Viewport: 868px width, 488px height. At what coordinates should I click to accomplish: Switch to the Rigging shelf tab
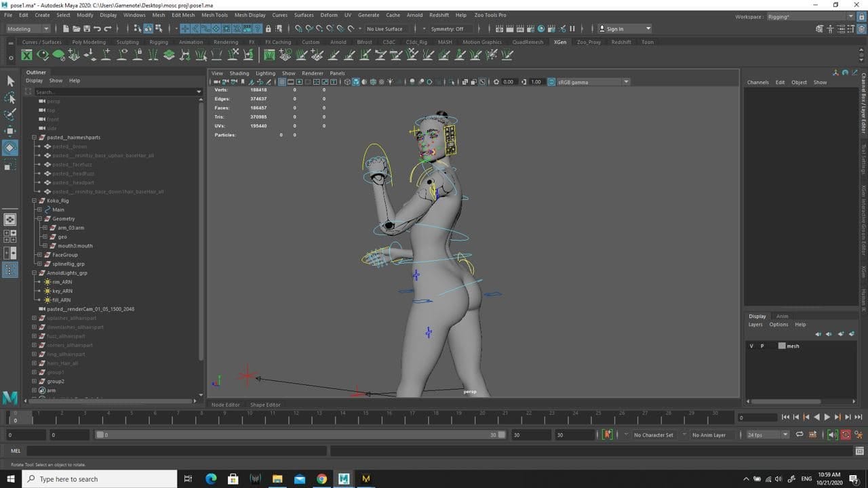click(159, 42)
